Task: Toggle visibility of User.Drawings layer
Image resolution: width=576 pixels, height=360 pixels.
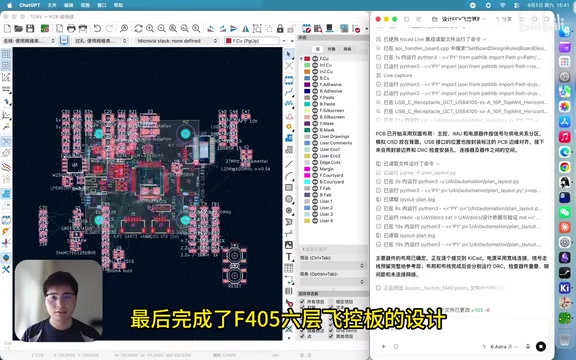Action: (315, 136)
